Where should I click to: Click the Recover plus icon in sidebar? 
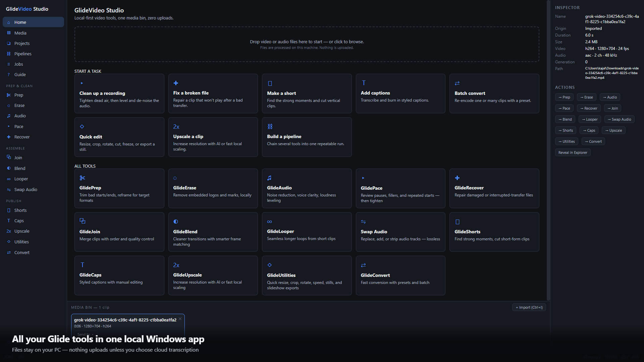pos(9,137)
